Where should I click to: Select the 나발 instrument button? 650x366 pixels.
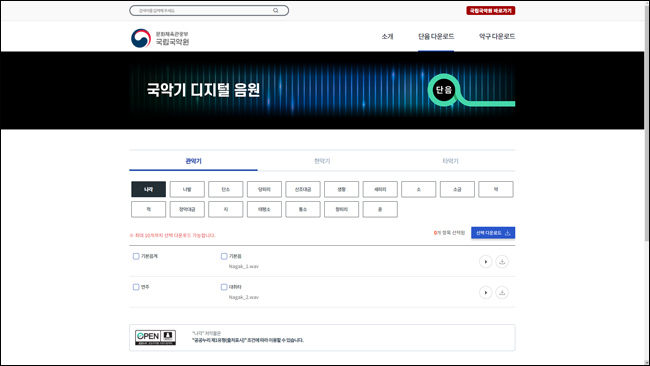tap(187, 189)
